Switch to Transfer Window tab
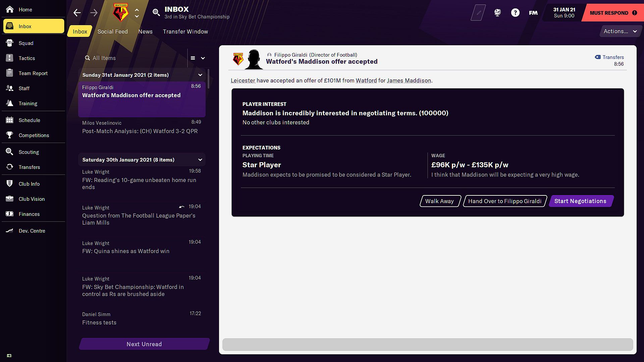The height and width of the screenshot is (362, 644). (185, 32)
